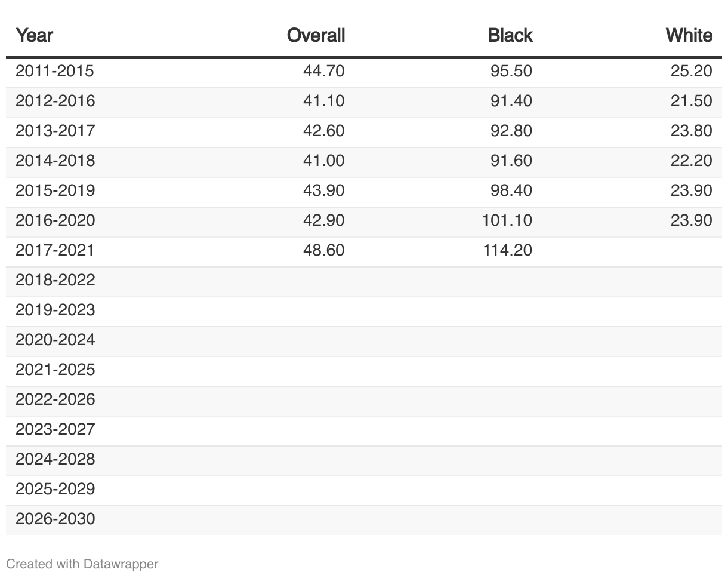Click the Overall value 44.70
The height and width of the screenshot is (578, 728).
click(x=323, y=72)
